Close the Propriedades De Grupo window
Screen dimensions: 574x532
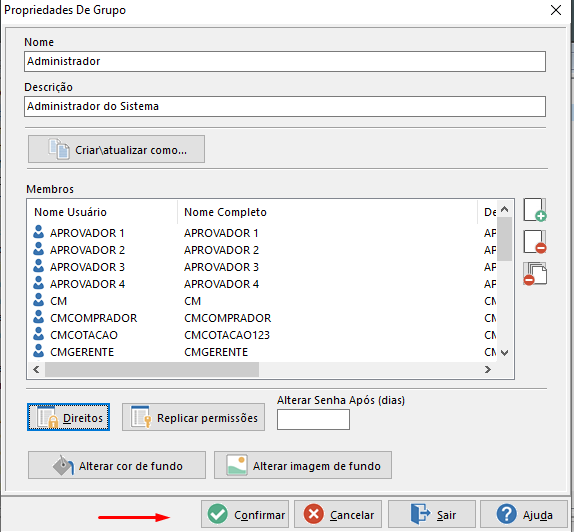[x=556, y=10]
